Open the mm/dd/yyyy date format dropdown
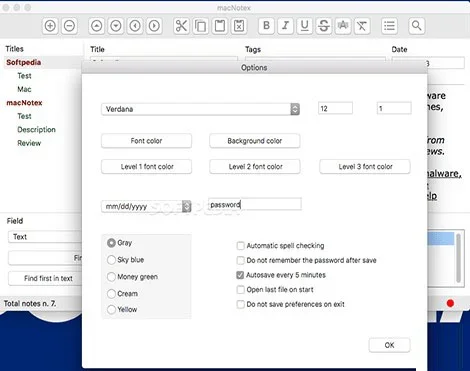This screenshot has height=371, width=470. click(x=146, y=206)
